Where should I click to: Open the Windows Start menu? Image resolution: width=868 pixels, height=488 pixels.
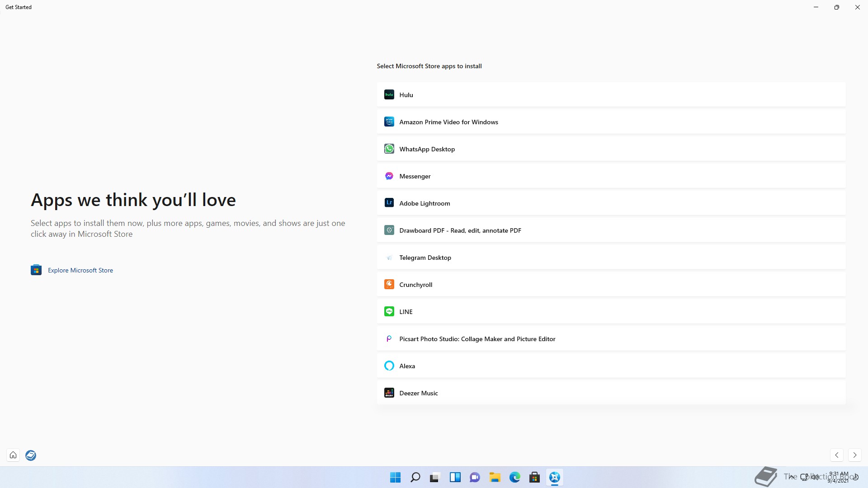tap(395, 477)
